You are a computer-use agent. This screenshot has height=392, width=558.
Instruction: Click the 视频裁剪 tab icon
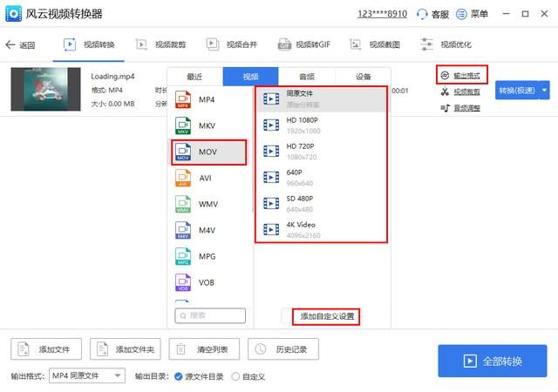pos(141,44)
